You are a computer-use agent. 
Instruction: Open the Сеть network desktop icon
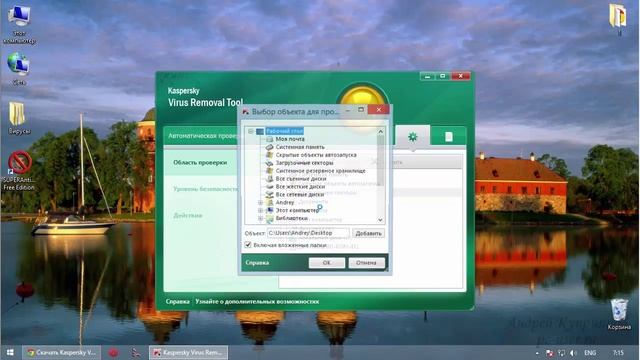[x=19, y=69]
